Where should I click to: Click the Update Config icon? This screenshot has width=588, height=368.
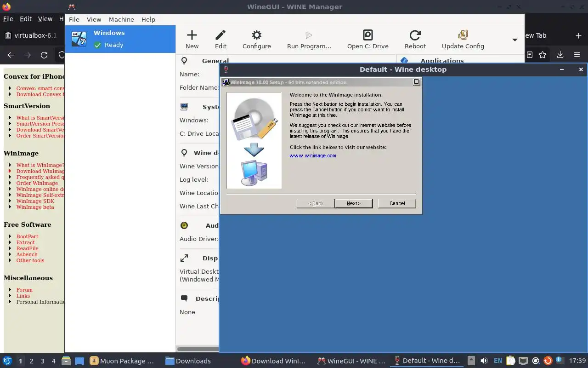pos(463,35)
